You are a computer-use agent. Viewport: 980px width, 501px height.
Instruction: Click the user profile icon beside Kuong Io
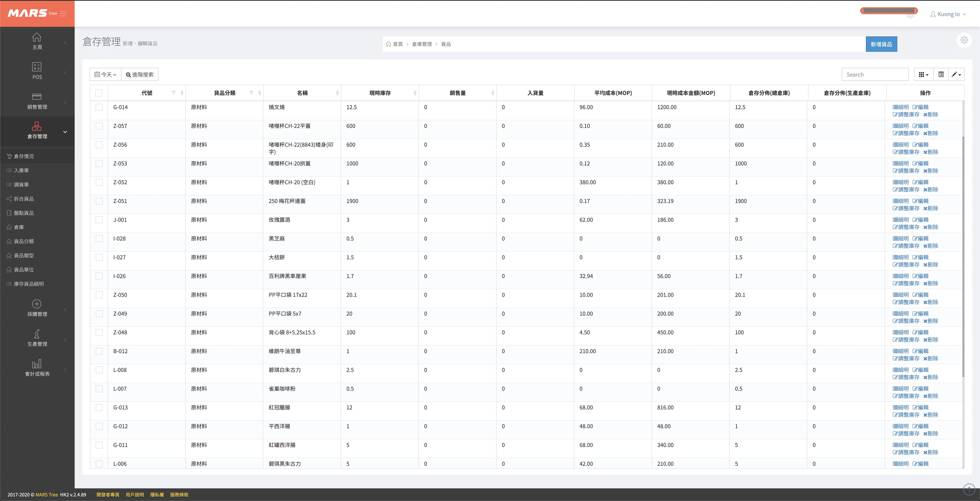pyautogui.click(x=933, y=14)
